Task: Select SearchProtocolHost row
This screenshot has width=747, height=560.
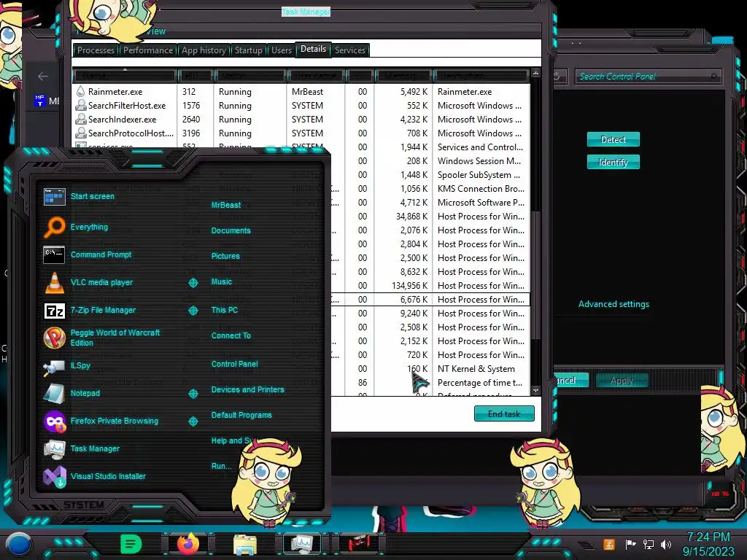Action: point(301,133)
